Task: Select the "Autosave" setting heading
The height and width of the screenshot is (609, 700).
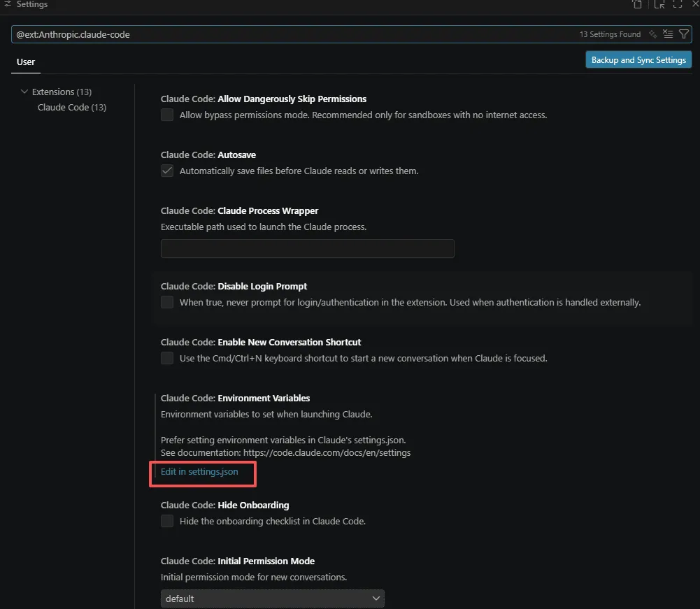Action: (236, 155)
